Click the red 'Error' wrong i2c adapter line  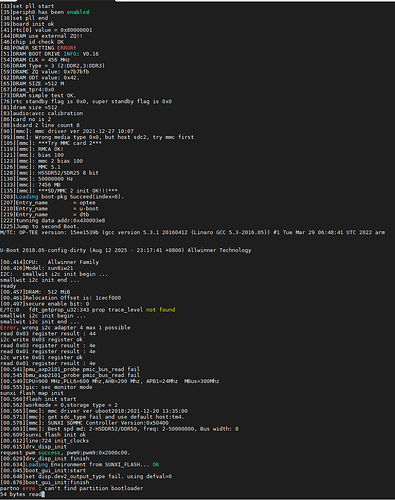(65, 328)
